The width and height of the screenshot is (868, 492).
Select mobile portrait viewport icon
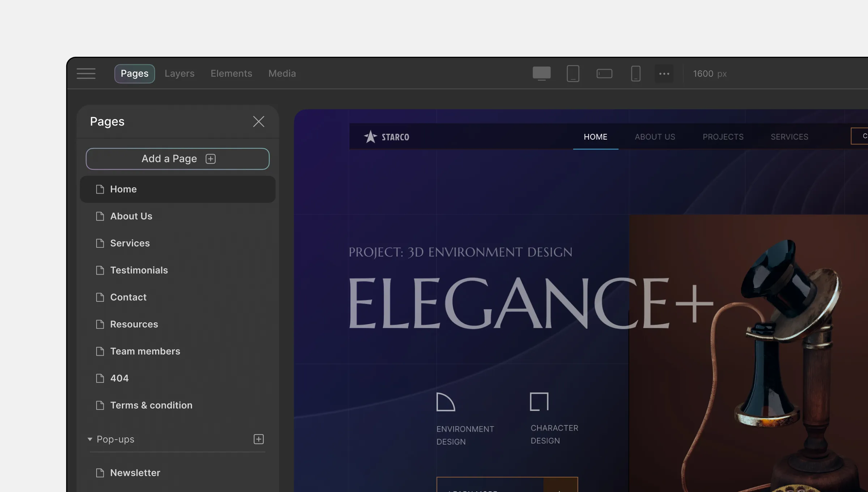coord(636,73)
